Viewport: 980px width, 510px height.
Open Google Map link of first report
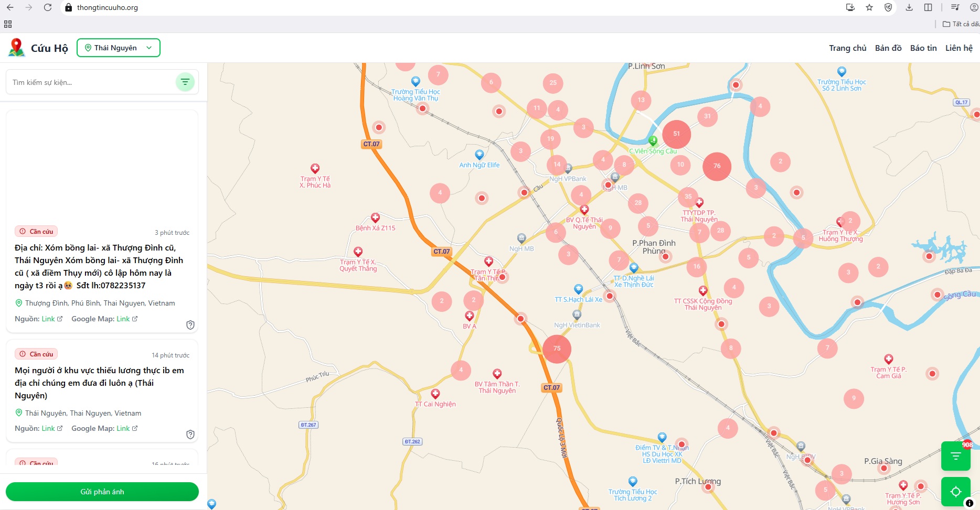(123, 319)
